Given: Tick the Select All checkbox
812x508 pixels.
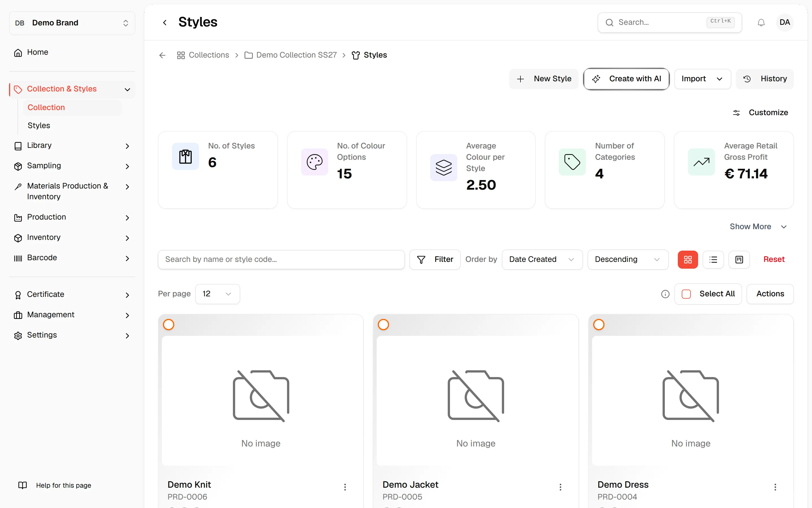Looking at the screenshot, I should point(686,294).
